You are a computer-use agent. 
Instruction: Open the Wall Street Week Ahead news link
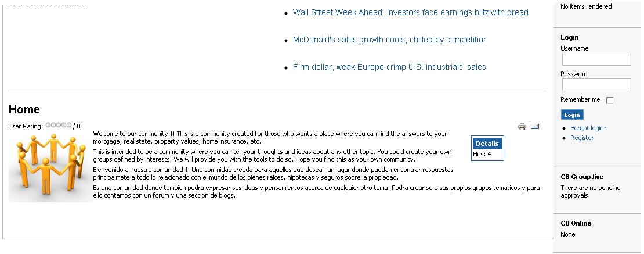coord(410,12)
